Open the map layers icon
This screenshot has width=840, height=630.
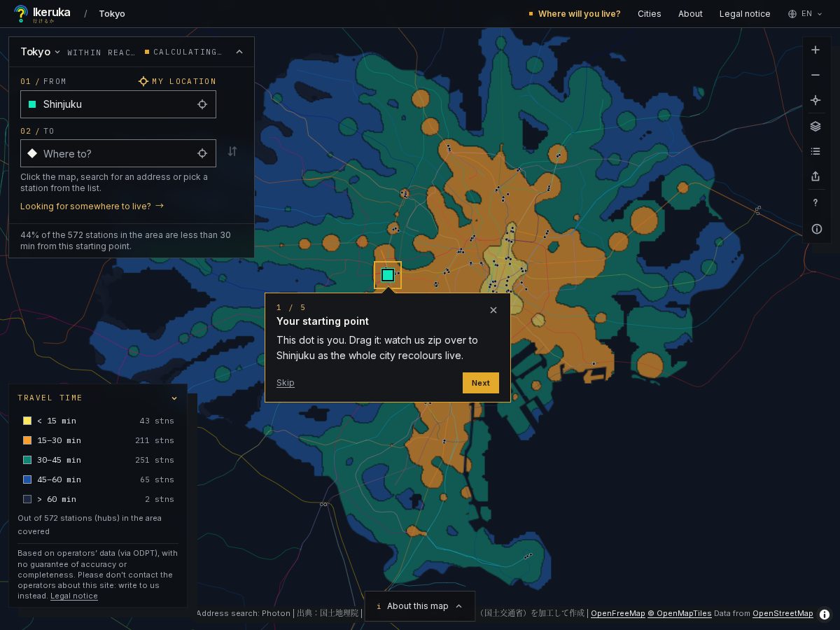click(815, 126)
